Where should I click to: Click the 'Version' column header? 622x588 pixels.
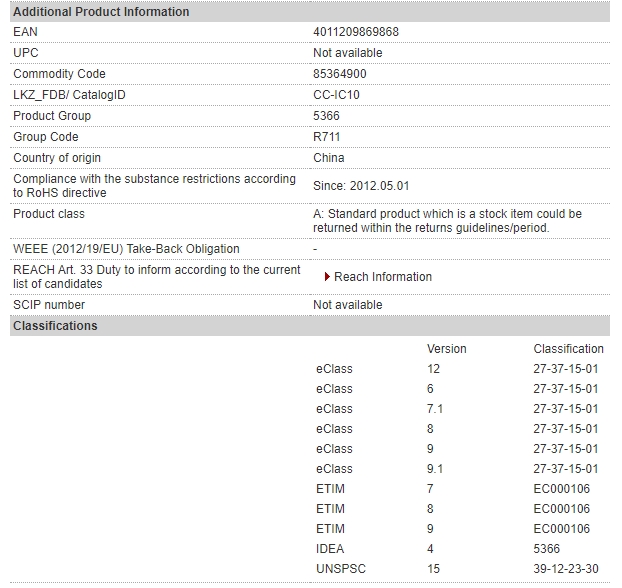[447, 349]
